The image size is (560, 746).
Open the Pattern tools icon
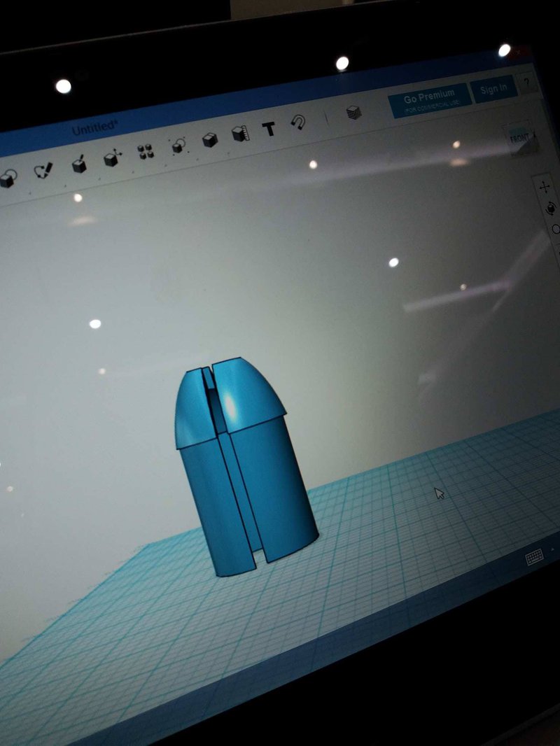point(146,152)
